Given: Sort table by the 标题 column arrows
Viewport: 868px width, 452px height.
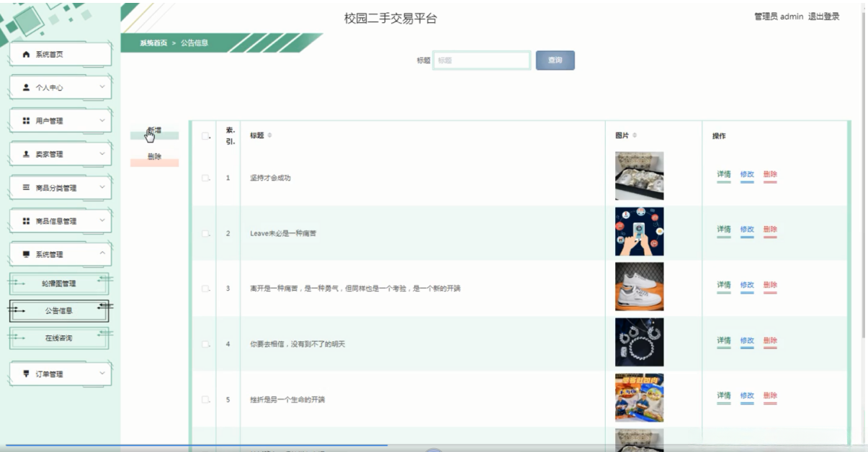Looking at the screenshot, I should point(269,135).
